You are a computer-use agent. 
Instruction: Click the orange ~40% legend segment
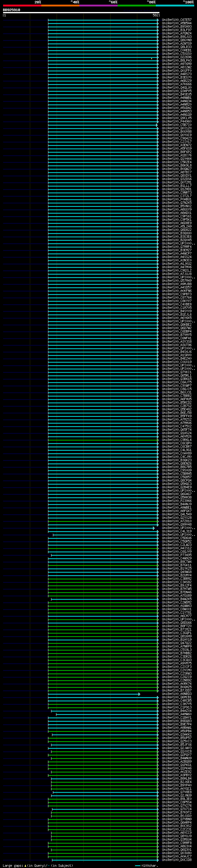(x=60, y=6)
